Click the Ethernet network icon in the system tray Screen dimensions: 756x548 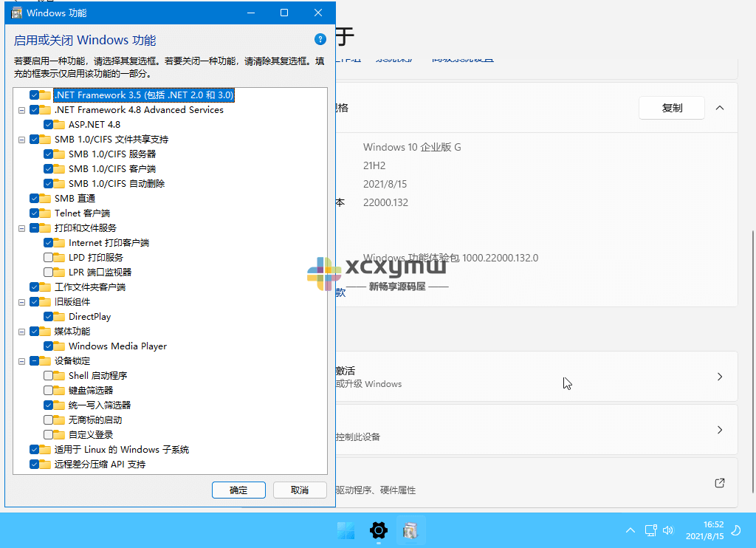(650, 530)
